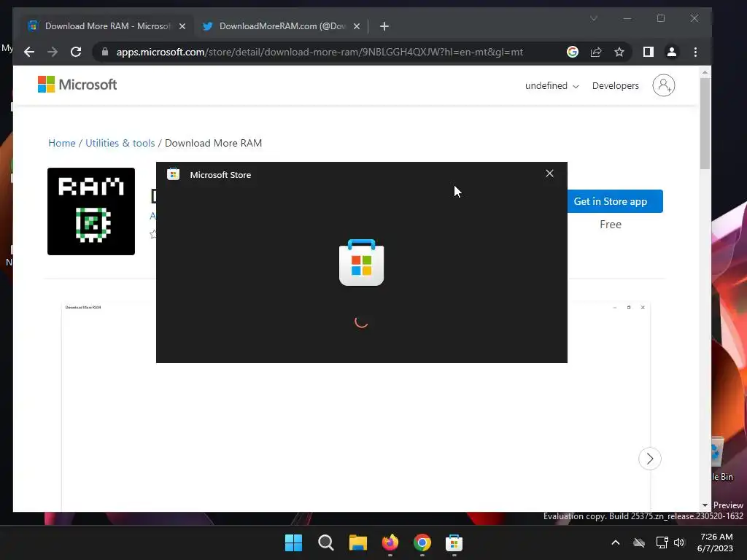The image size is (747, 560).
Task: Click the Microsoft Store icon in the dialog title
Action: pyautogui.click(x=174, y=174)
